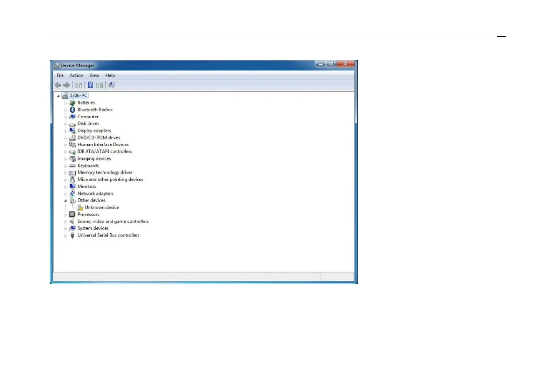The height and width of the screenshot is (392, 554).
Task: Expand the Bluetooth Radios arrow
Action: point(65,110)
